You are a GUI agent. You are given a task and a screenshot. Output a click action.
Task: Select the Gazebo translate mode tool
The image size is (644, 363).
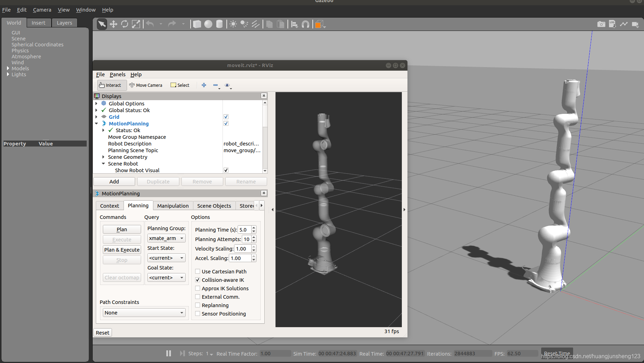(113, 24)
